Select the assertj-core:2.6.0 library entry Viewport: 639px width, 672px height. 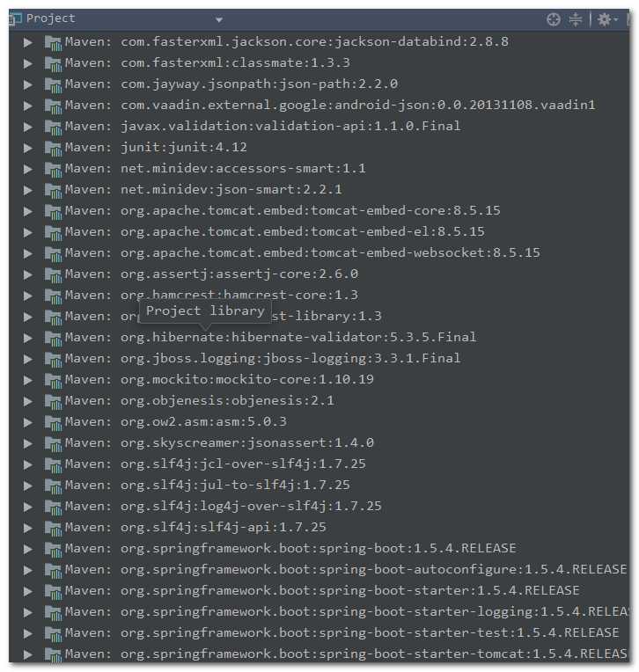[x=212, y=274]
